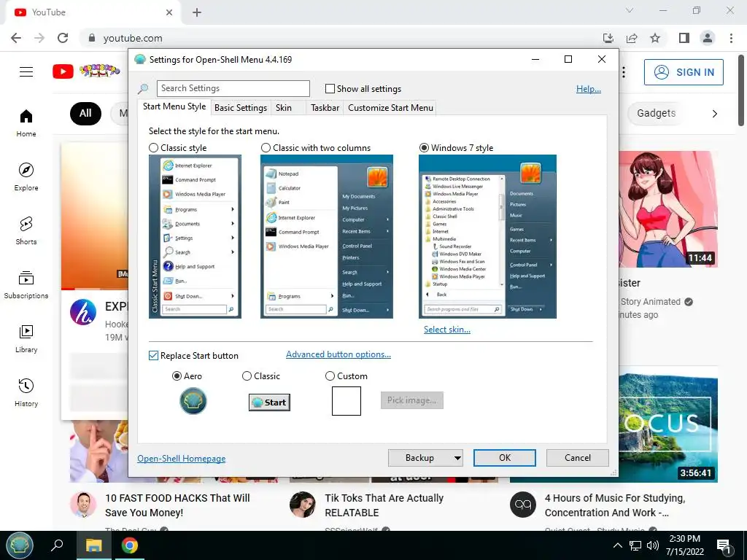747x560 pixels.
Task: Open Chrome three-dot menu
Action: 731,38
